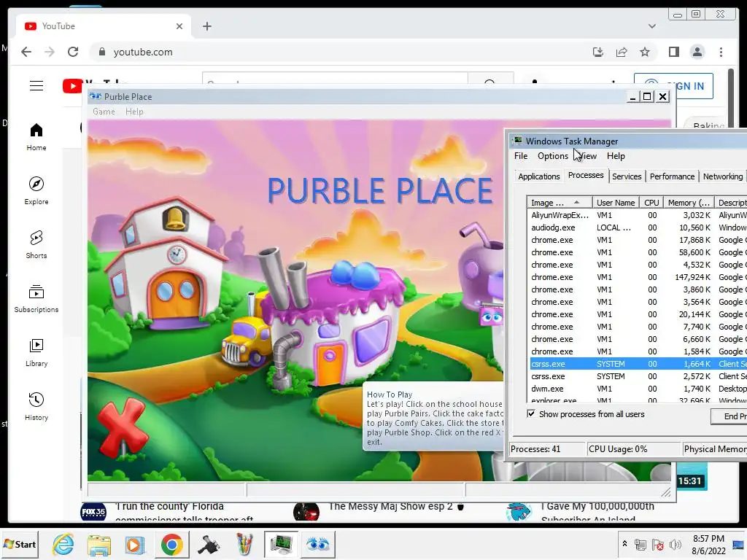Close the YouTube tab
747x560 pixels.
179,26
